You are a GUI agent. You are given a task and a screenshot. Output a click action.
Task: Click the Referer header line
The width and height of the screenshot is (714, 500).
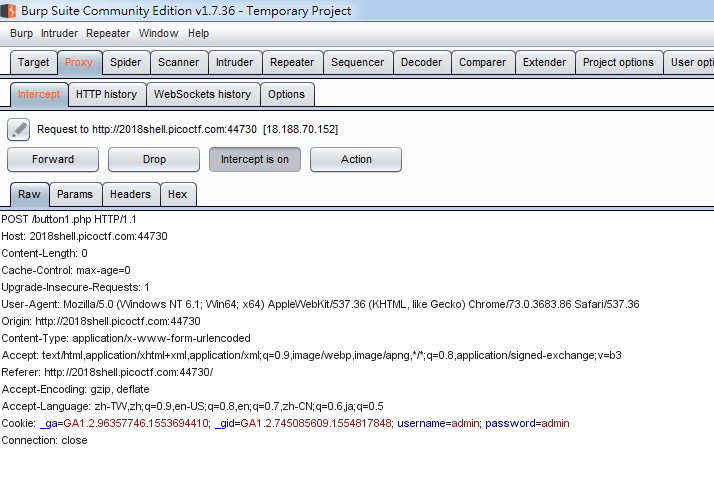[107, 372]
